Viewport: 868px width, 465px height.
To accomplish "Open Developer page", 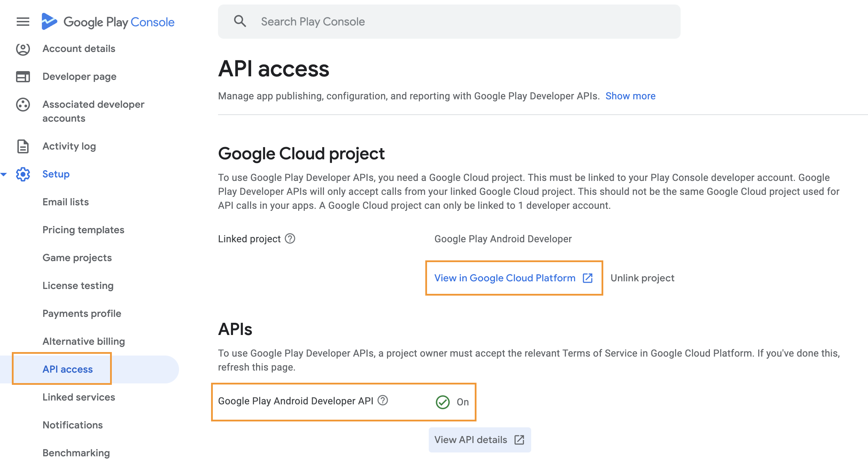I will tap(79, 77).
